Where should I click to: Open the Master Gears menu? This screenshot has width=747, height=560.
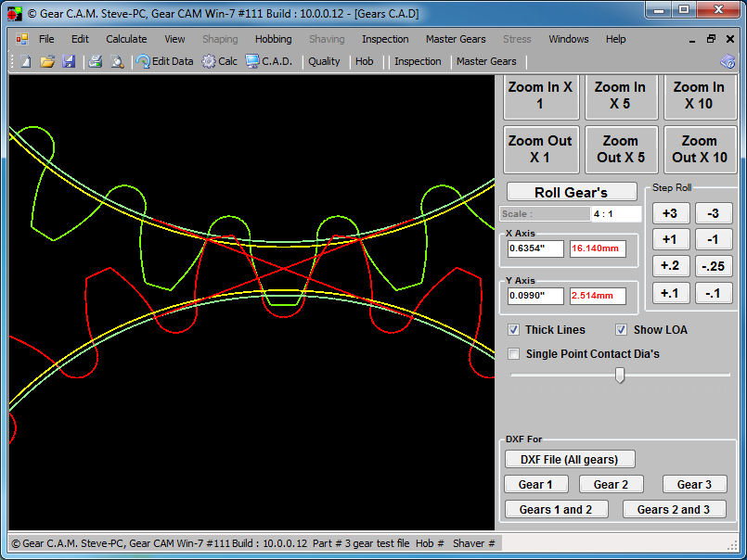click(x=456, y=39)
